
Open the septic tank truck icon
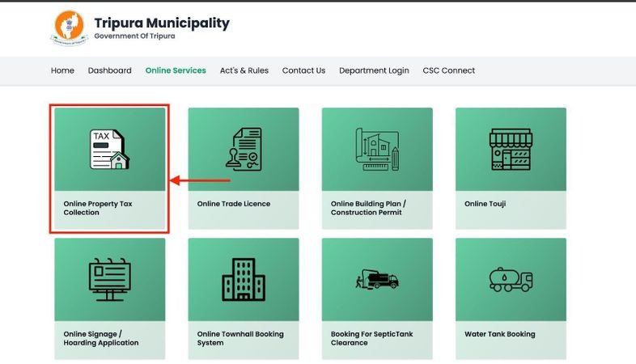(377, 279)
